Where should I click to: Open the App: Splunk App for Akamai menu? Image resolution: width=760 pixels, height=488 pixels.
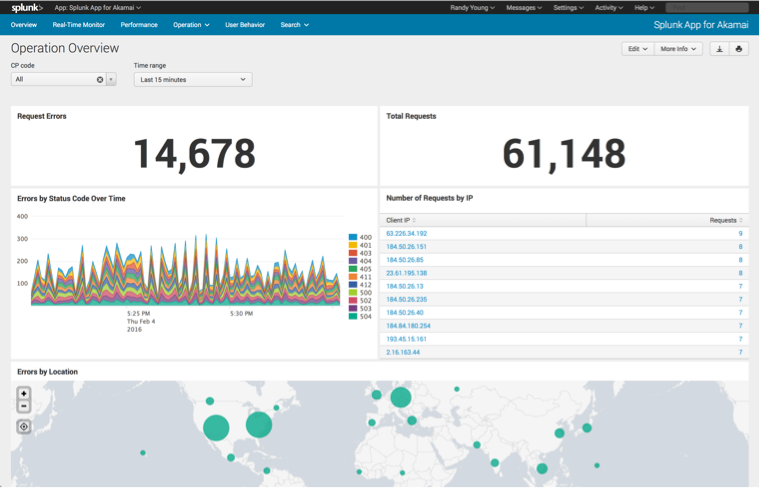[x=97, y=8]
